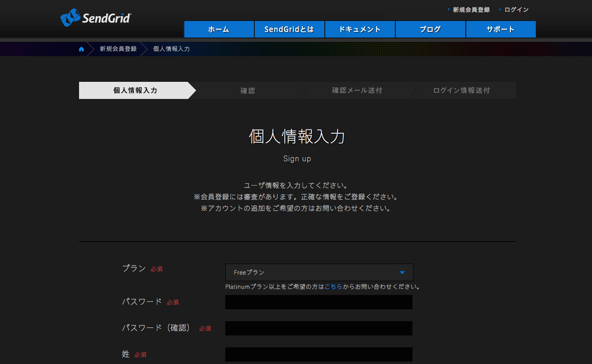Open the ブログ navigation tab

click(x=431, y=30)
